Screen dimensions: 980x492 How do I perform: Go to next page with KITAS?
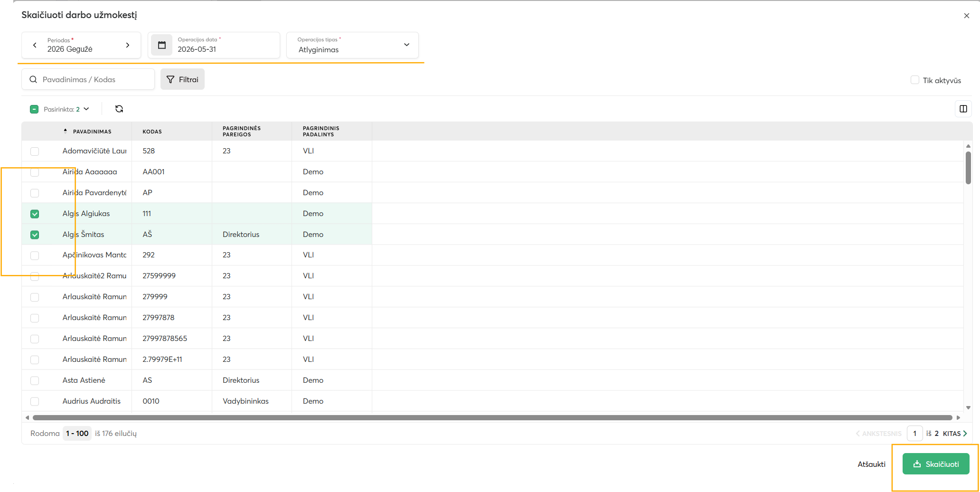point(955,434)
